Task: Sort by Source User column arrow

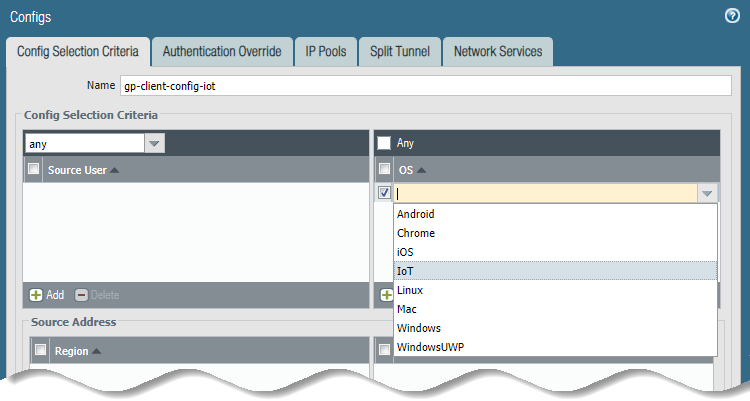Action: coord(114,170)
